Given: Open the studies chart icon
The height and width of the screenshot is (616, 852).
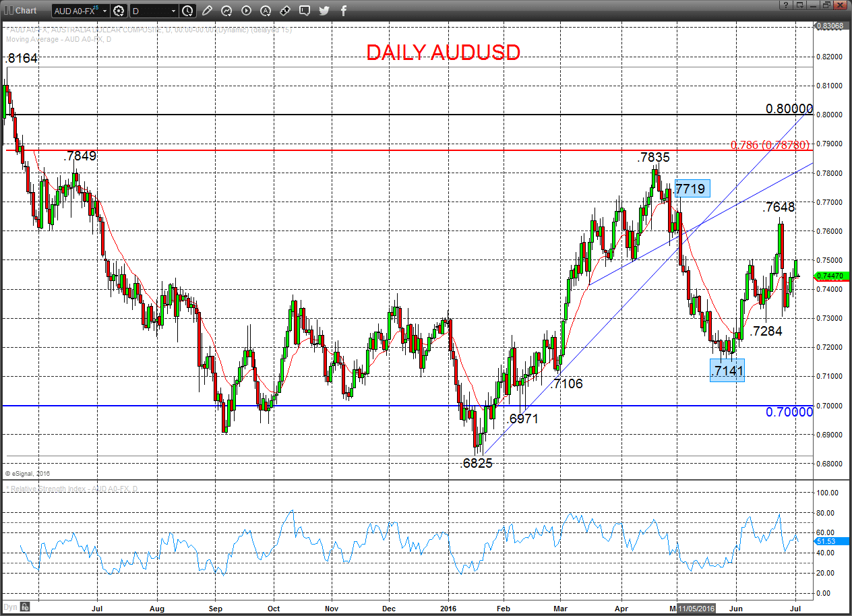Looking at the screenshot, I should tap(226, 11).
